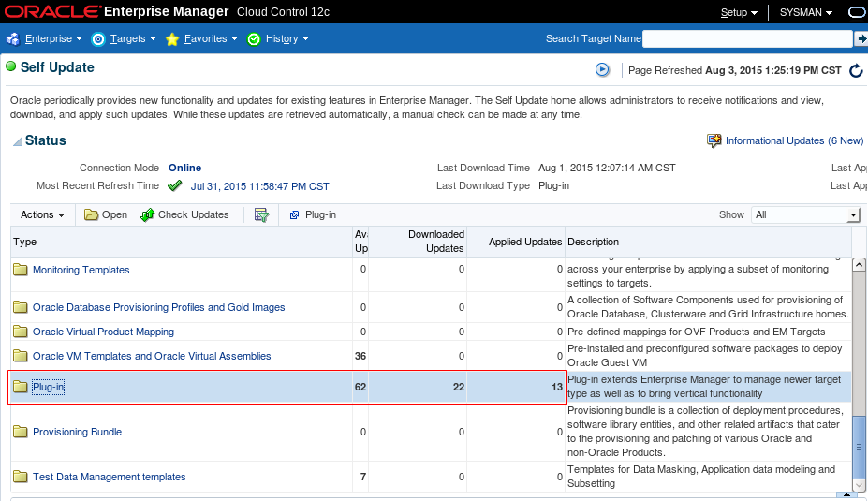Click the Type column header
Image resolution: width=868 pixels, height=501 pixels.
click(182, 242)
